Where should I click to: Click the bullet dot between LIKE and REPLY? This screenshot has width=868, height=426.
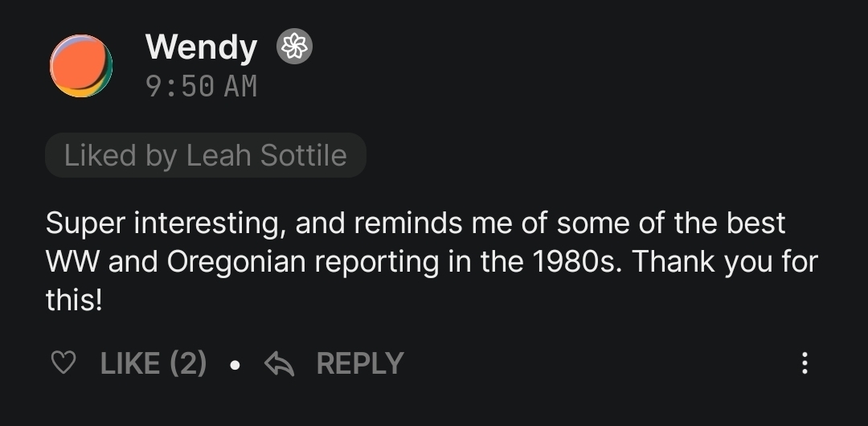[x=234, y=365]
